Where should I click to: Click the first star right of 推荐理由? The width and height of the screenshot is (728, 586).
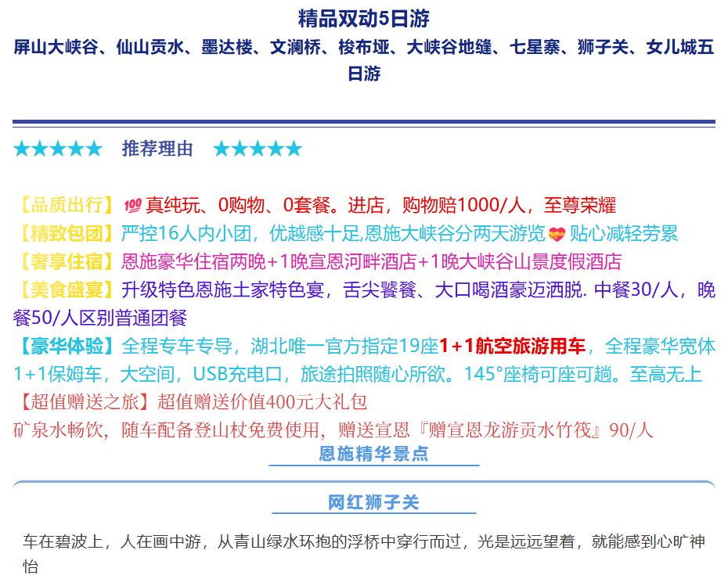[222, 149]
